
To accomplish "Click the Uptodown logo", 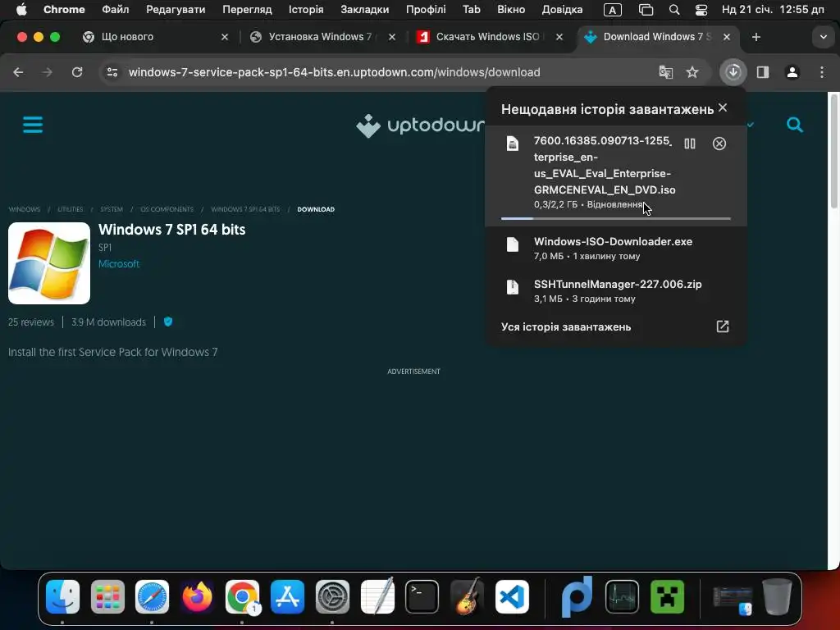I will [x=420, y=126].
